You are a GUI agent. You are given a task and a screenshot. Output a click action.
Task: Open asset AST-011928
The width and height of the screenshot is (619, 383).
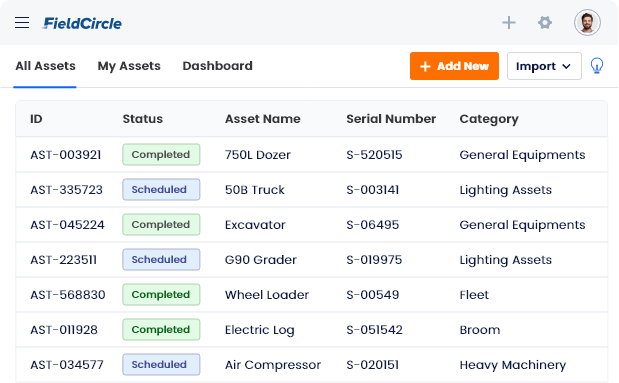pyautogui.click(x=64, y=330)
